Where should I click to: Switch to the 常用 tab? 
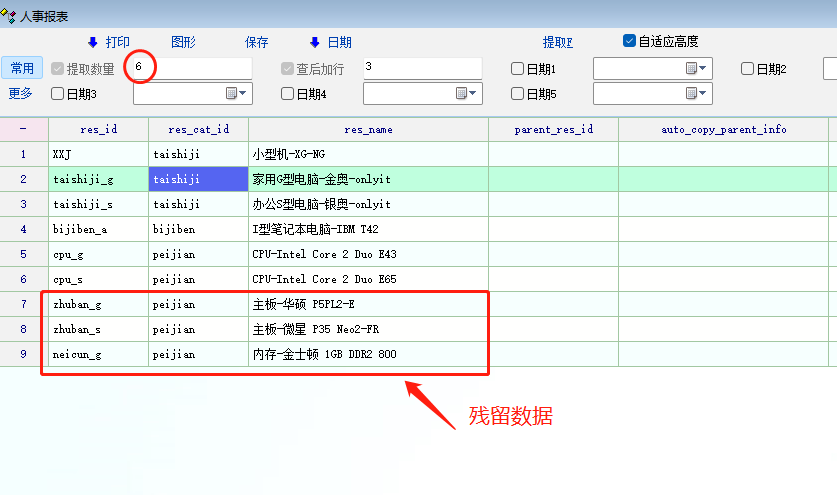click(22, 68)
